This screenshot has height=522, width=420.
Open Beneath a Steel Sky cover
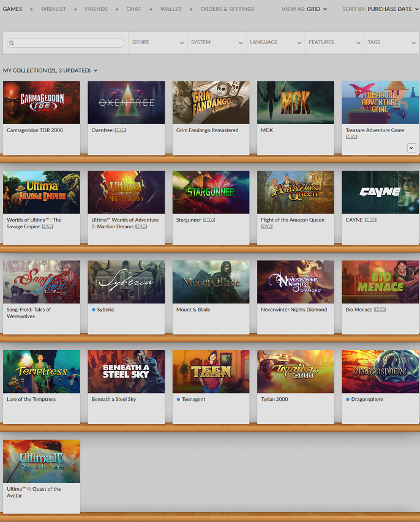tap(126, 371)
